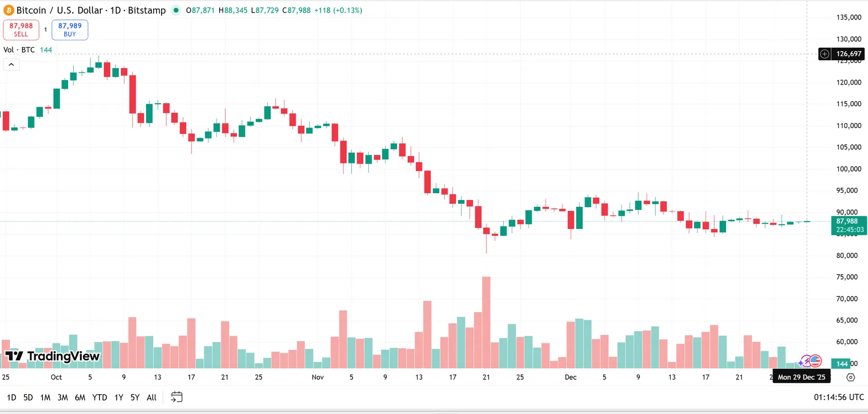868x414 pixels.
Task: Click the TradingView logo
Action: (x=52, y=356)
